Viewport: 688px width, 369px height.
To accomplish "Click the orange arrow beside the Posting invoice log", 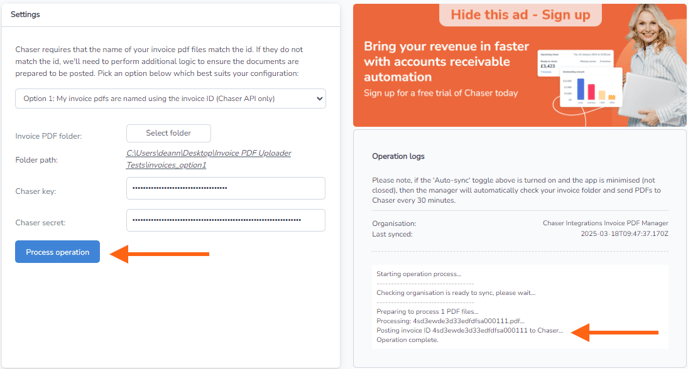I will (x=615, y=332).
